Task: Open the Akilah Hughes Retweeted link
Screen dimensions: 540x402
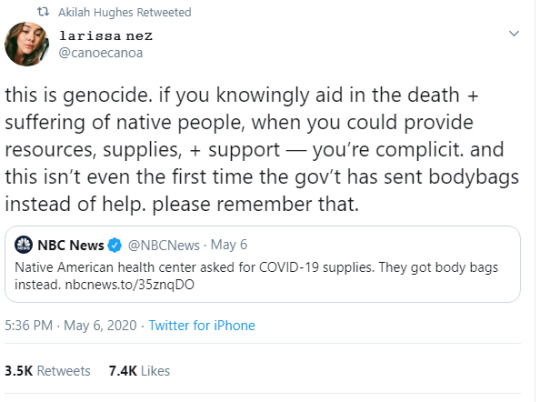Action: [x=125, y=12]
